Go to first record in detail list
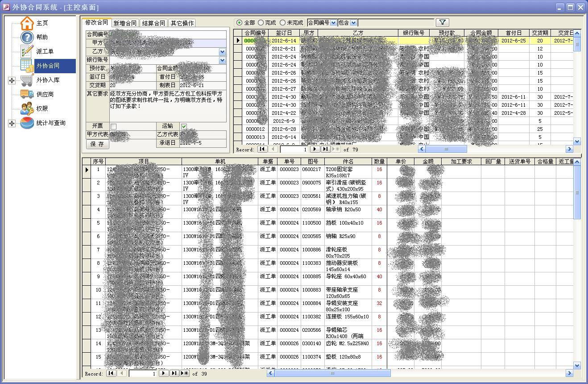Viewport: 588px width, 384px height. click(111, 374)
